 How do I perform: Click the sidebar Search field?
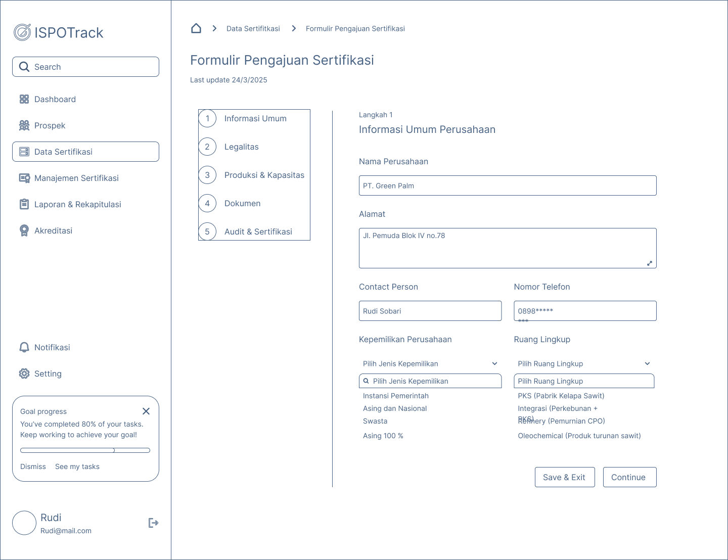(85, 67)
